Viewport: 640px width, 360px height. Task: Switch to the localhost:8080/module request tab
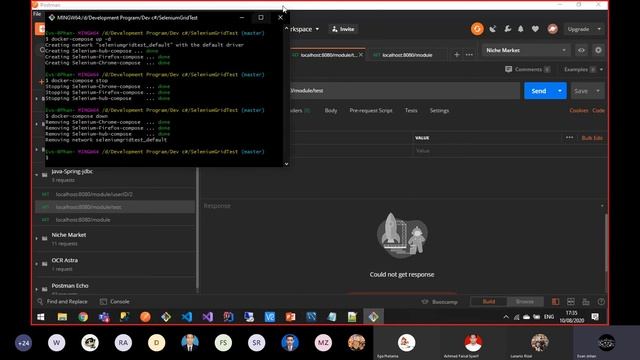[x=407, y=55]
